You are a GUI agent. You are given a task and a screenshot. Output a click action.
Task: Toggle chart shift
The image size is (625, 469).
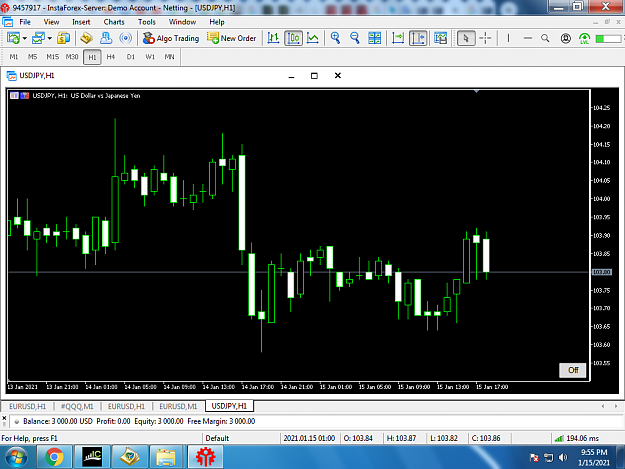click(418, 38)
